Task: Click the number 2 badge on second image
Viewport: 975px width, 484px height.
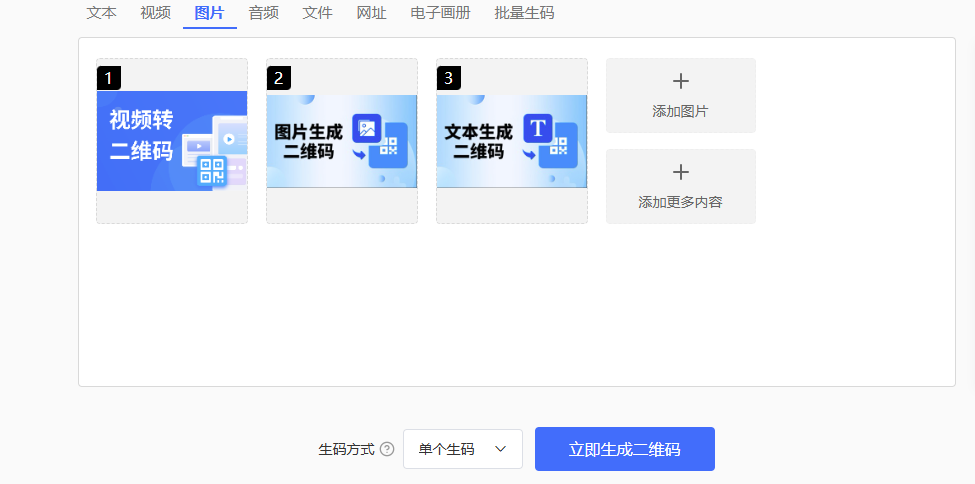Action: click(x=279, y=78)
